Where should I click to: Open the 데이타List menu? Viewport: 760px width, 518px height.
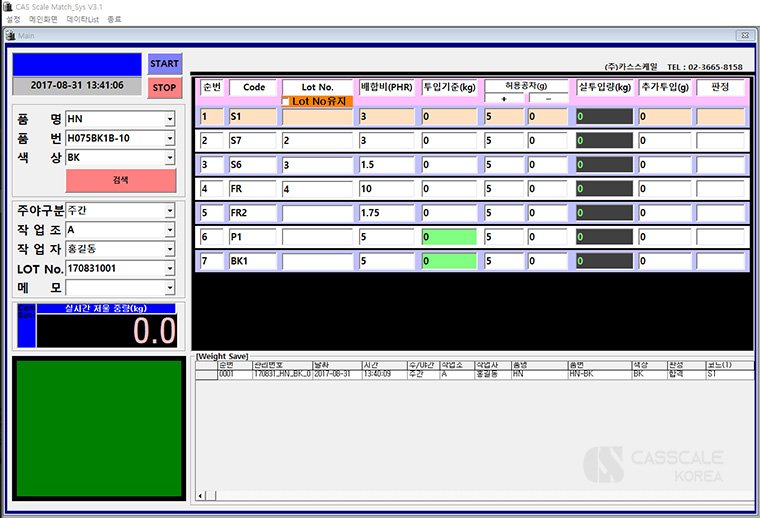[x=82, y=19]
